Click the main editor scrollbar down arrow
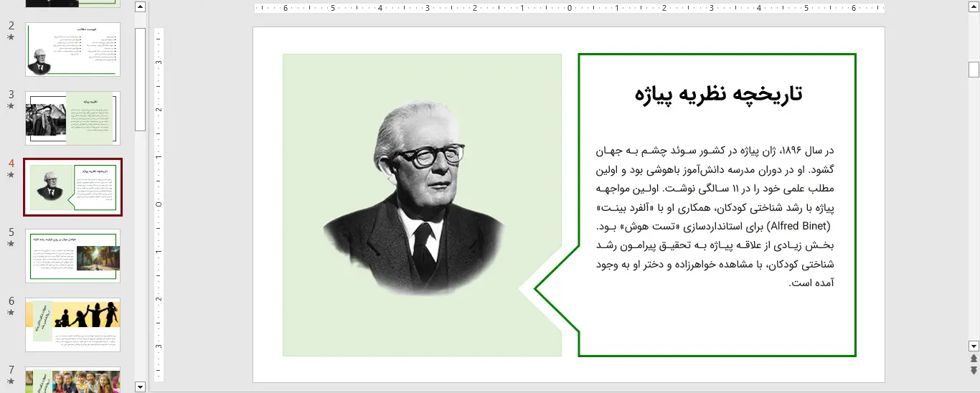Viewport: 980px width, 393px height. (974, 346)
